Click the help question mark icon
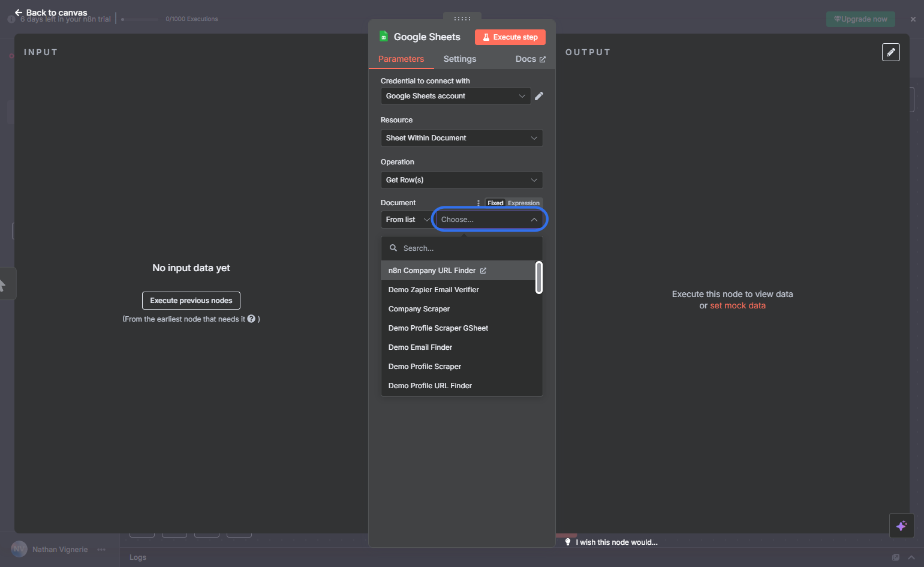924x567 pixels. coord(251,319)
